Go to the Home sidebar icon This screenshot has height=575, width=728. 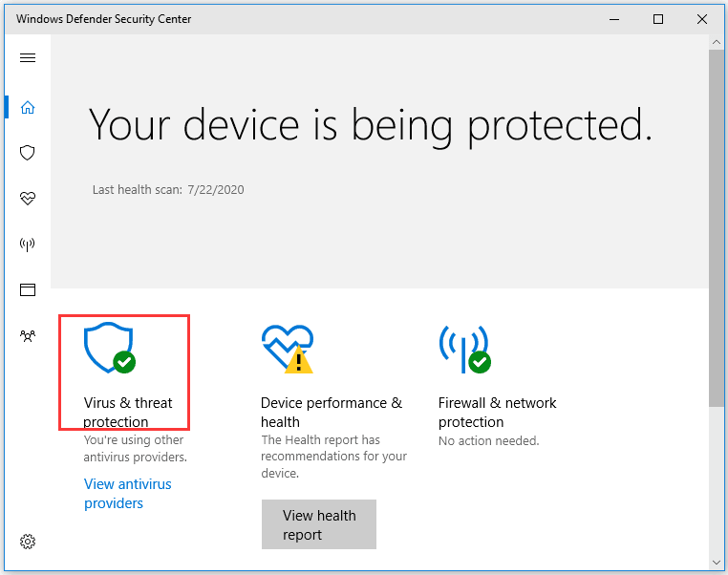click(28, 107)
